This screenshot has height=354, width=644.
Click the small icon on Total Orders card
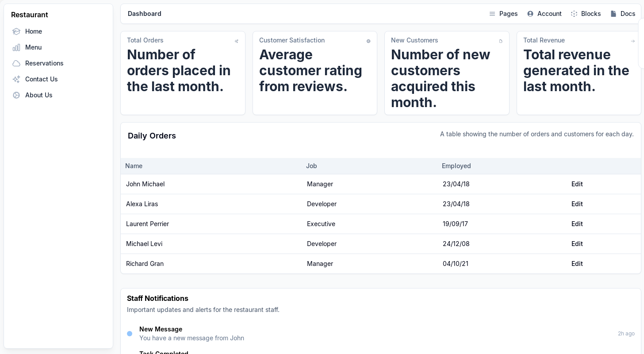point(236,41)
